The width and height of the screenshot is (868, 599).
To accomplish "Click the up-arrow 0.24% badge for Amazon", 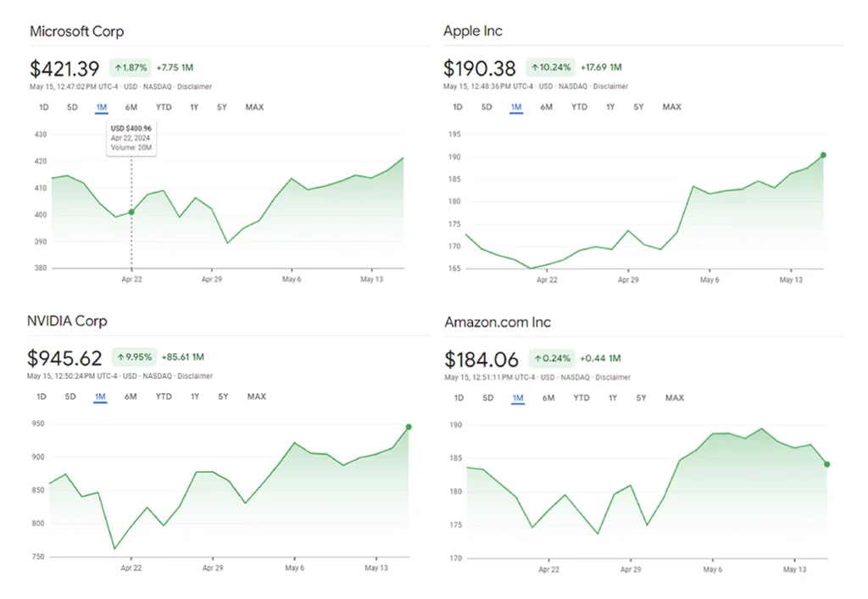I will pyautogui.click(x=551, y=358).
